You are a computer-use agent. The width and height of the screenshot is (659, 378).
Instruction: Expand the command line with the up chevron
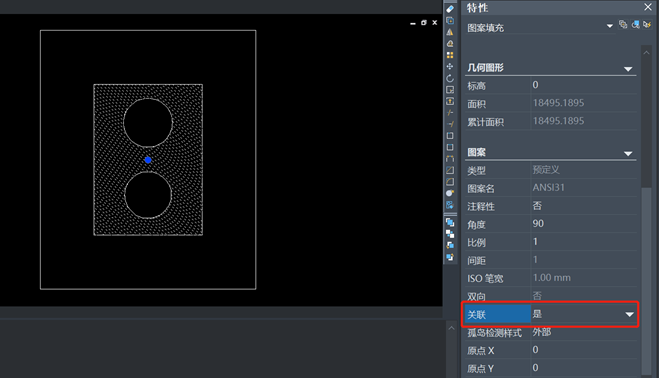click(x=451, y=328)
